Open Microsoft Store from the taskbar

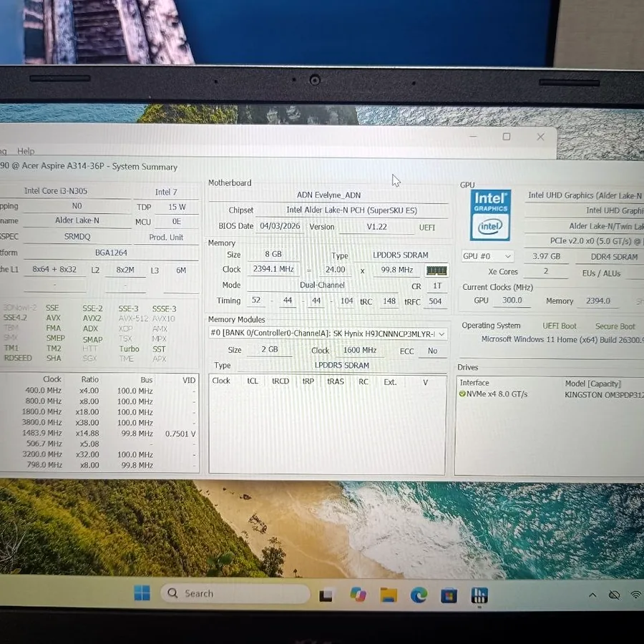[x=449, y=595]
